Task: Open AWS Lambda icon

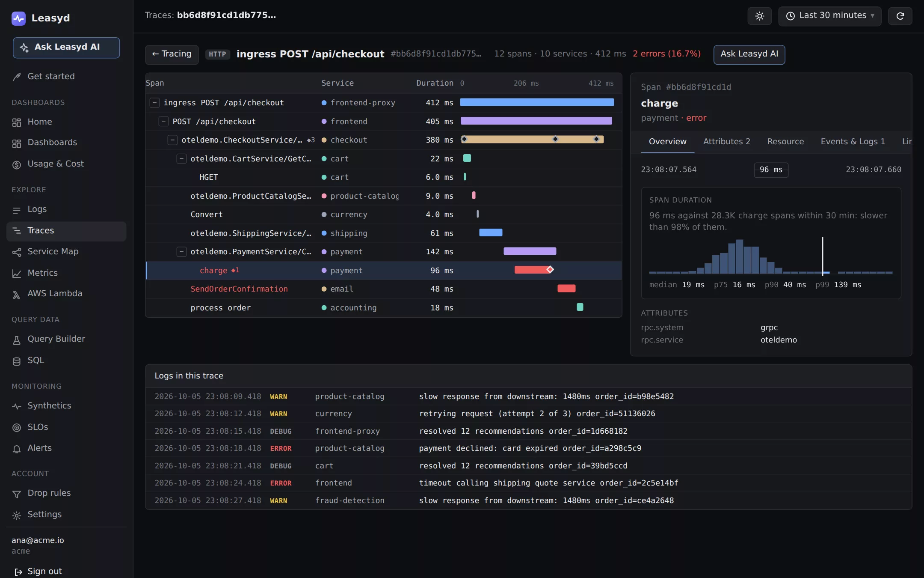Action: pos(17,294)
